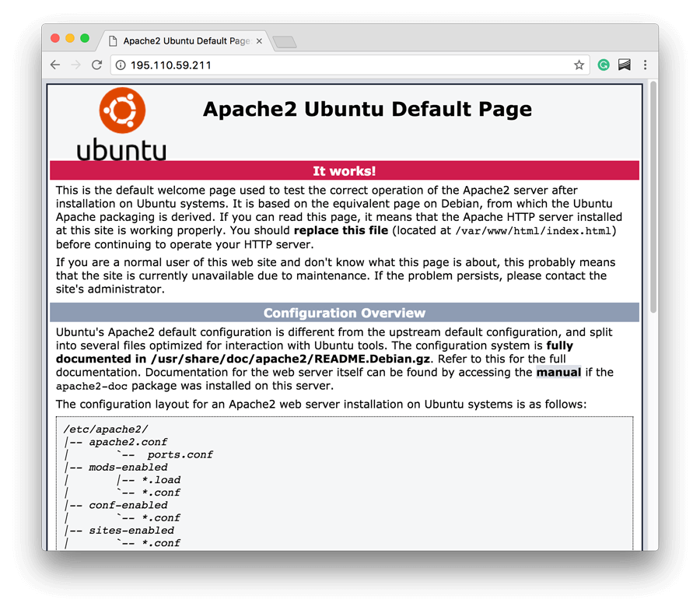Navigate back using the back arrow
Screen dimensions: 700x610
pos(54,65)
